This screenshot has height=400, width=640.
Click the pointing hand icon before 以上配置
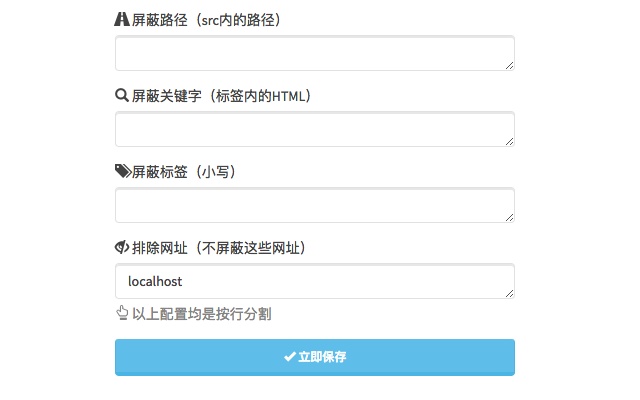[123, 314]
